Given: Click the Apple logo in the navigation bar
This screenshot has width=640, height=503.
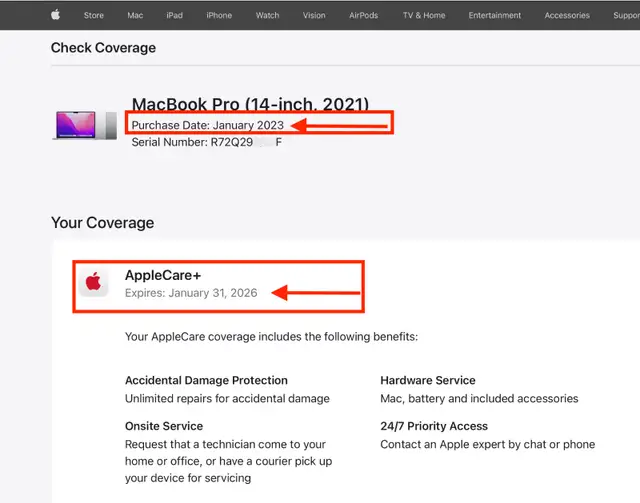Looking at the screenshot, I should [x=56, y=15].
